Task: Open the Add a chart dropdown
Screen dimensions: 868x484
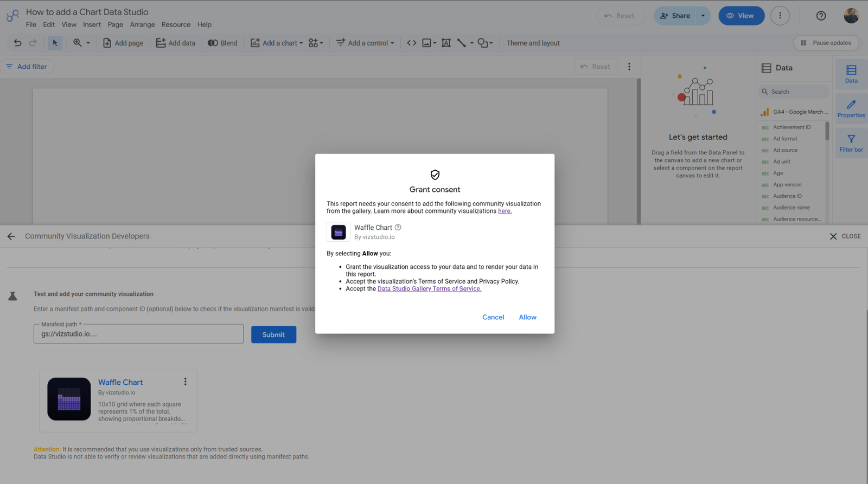Action: coord(277,43)
